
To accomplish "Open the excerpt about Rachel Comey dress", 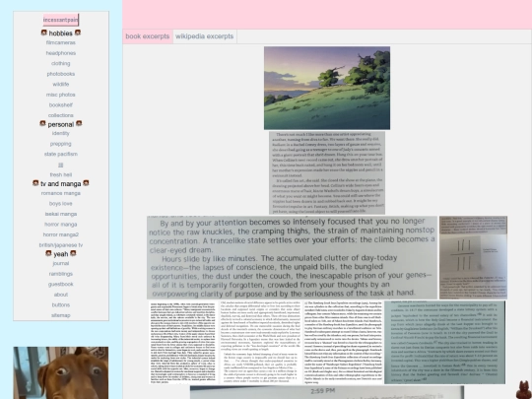I will (327, 173).
